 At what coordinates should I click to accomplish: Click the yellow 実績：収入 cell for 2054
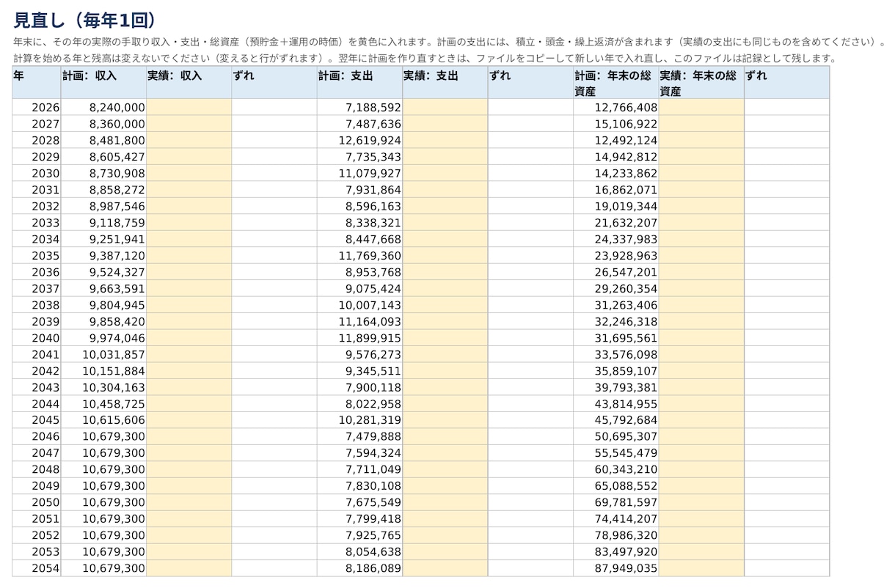tap(189, 568)
